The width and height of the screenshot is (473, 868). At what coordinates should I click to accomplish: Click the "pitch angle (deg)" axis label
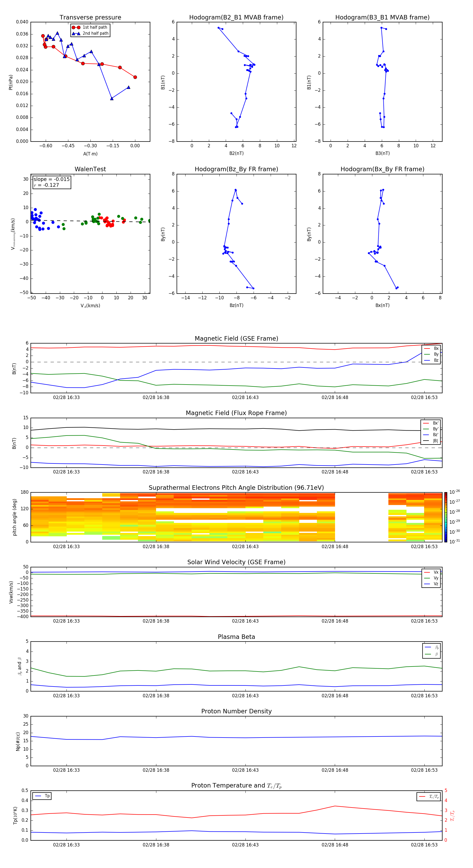coord(14,517)
